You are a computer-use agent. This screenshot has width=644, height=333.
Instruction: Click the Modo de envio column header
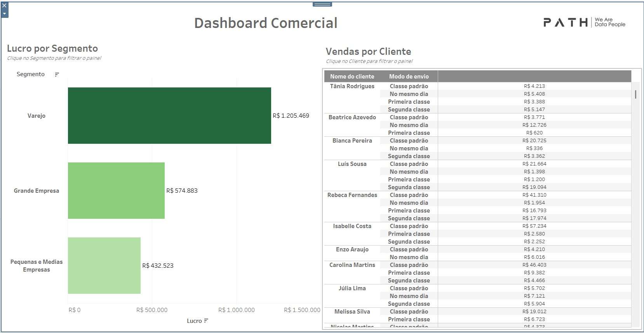tap(409, 77)
